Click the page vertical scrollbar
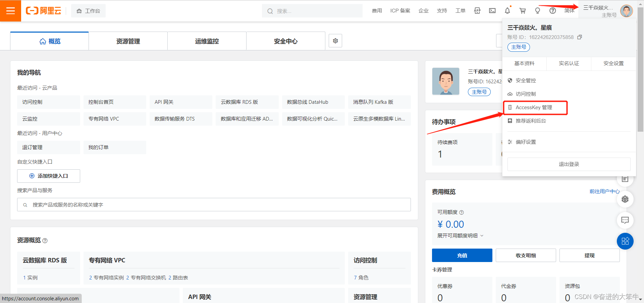 pyautogui.click(x=640, y=69)
